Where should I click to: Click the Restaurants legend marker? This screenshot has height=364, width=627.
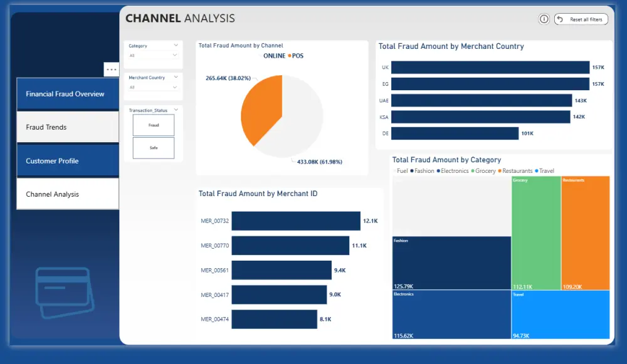[x=500, y=171]
